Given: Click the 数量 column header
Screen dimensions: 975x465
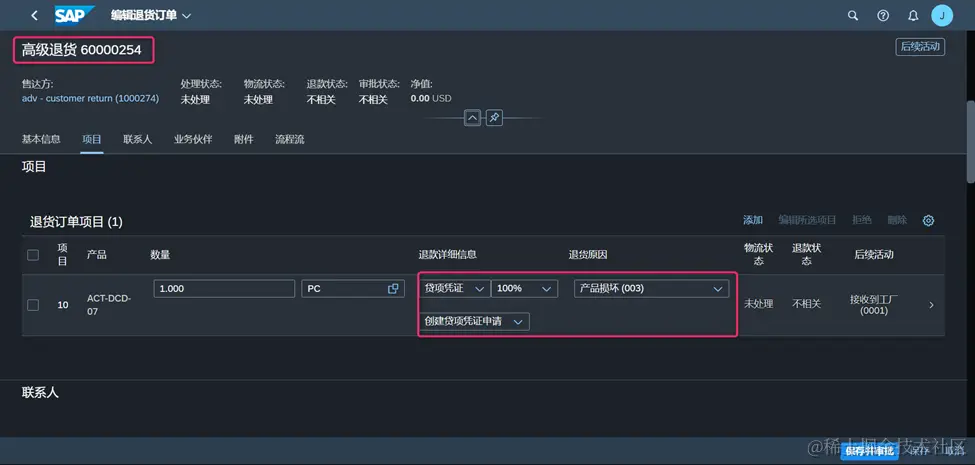Looking at the screenshot, I should point(160,254).
